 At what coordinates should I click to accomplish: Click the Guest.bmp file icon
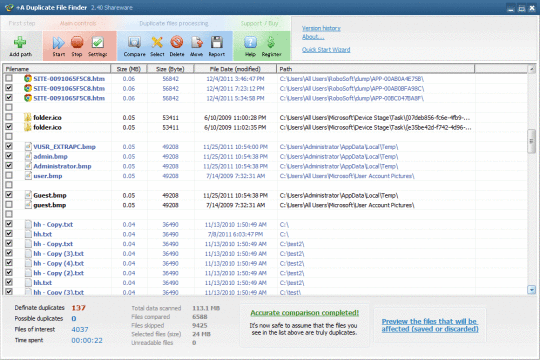coord(28,195)
